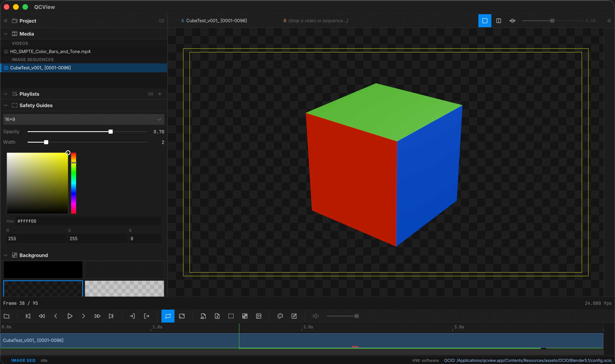Click the 24.000 fps readout

click(x=598, y=303)
